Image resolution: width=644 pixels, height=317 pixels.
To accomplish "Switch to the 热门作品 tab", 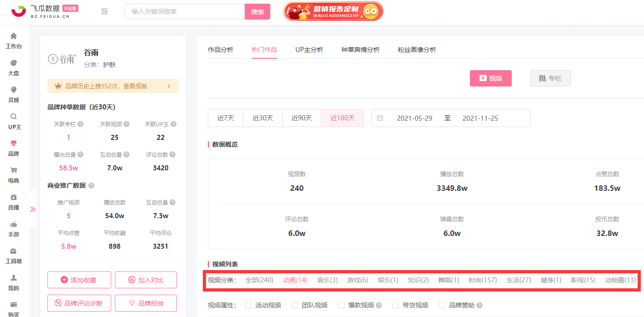I will click(x=264, y=50).
